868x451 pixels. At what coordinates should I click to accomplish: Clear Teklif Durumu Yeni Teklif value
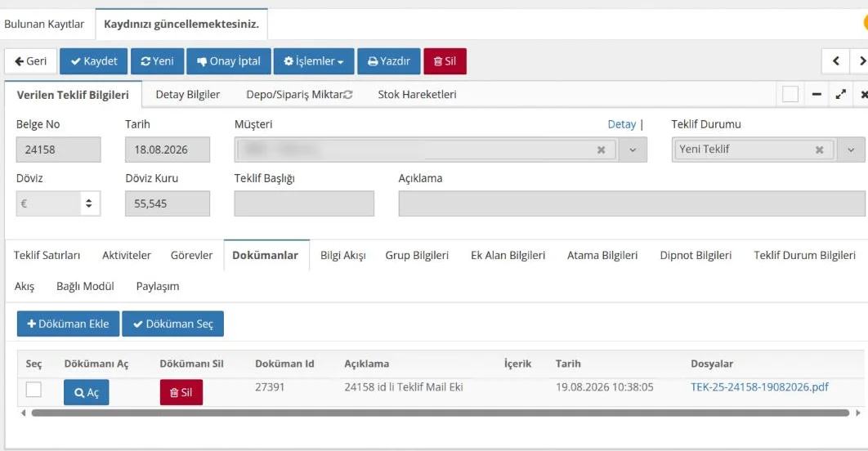819,150
